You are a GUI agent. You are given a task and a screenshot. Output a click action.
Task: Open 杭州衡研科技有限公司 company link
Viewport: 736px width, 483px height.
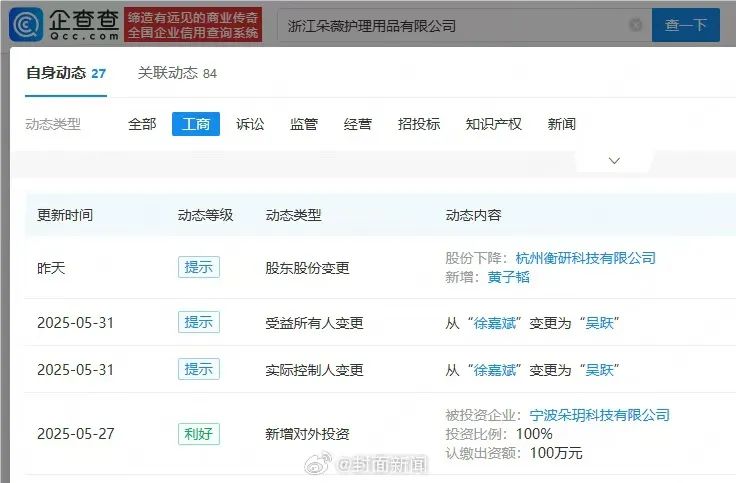click(x=585, y=258)
